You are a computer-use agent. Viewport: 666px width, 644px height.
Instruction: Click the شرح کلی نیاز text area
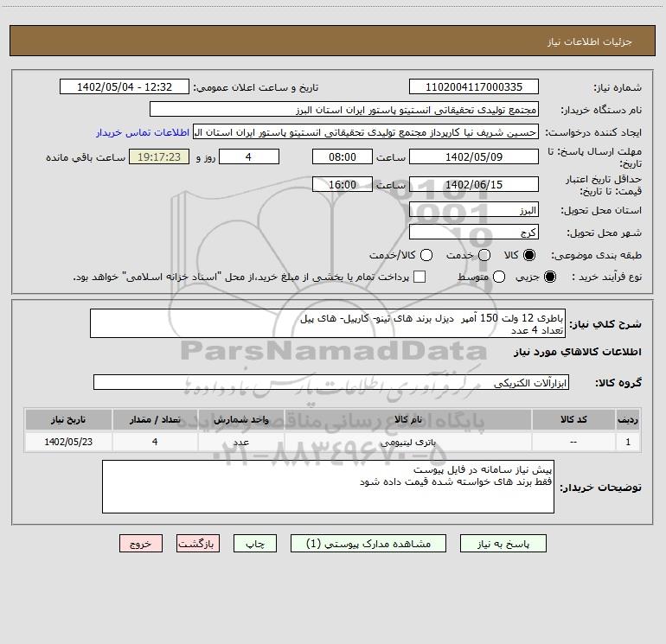pyautogui.click(x=328, y=323)
